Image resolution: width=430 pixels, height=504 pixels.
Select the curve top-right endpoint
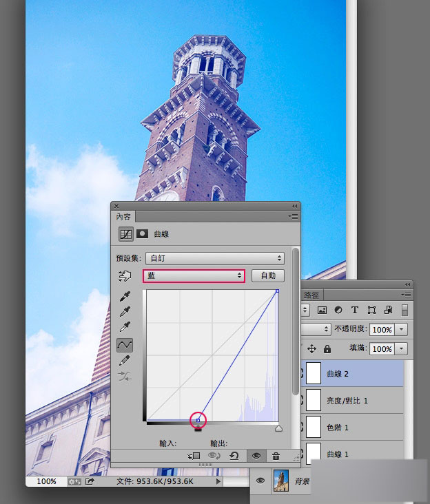[277, 291]
